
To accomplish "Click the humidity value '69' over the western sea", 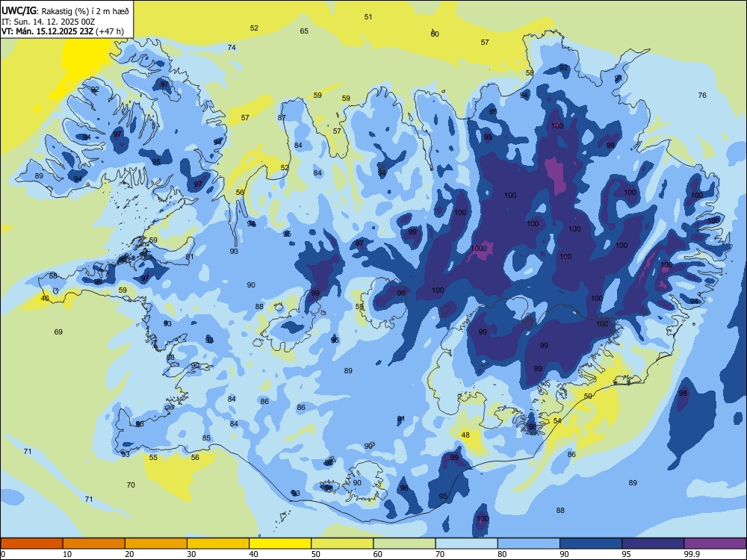I will pyautogui.click(x=58, y=332).
